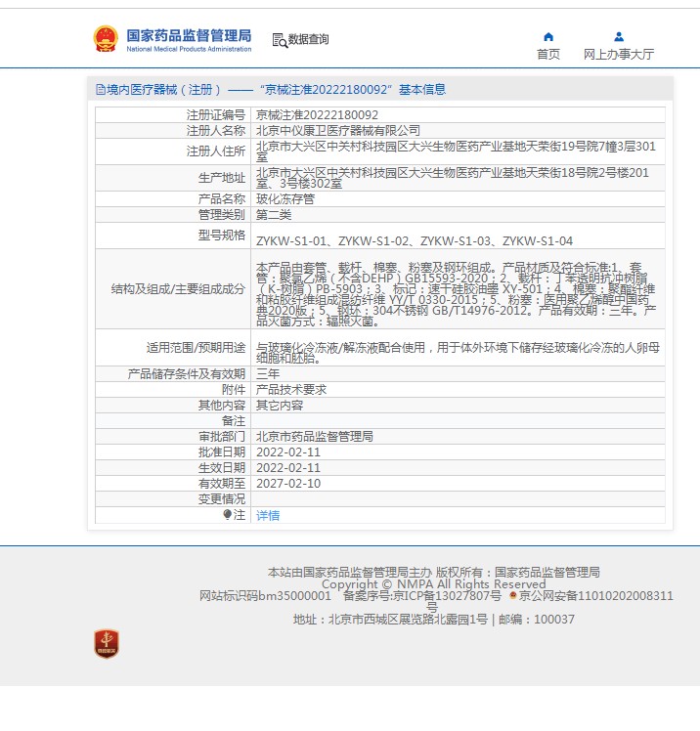This screenshot has height=731, width=700.
Task: Click the Copyright NMPA footer line
Action: (x=434, y=584)
